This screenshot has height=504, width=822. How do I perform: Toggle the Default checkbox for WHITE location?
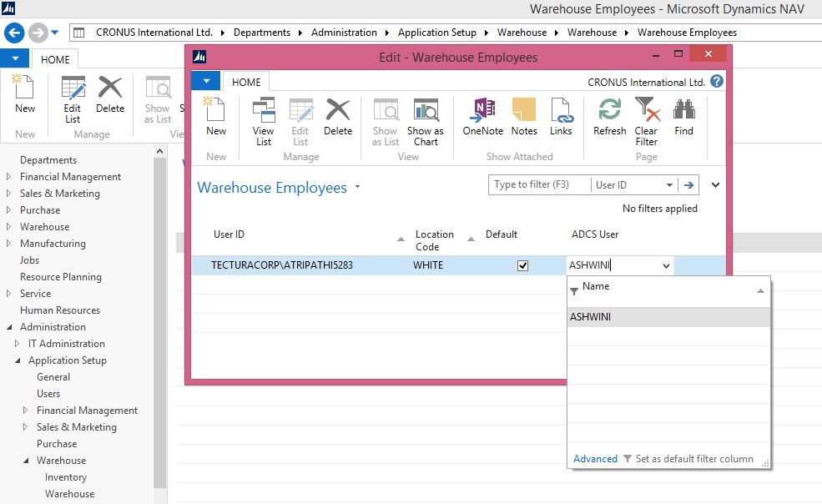pos(523,265)
